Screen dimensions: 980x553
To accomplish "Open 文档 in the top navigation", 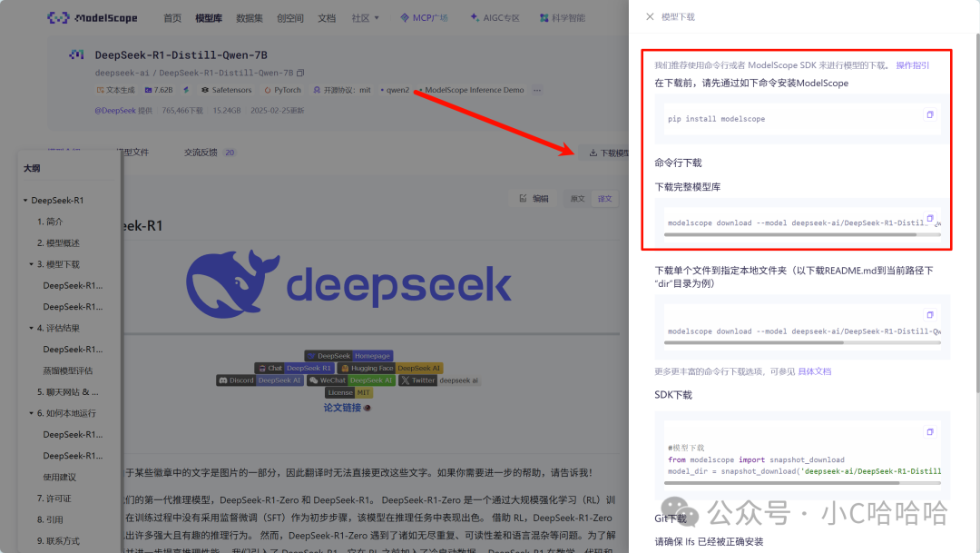I will [327, 18].
